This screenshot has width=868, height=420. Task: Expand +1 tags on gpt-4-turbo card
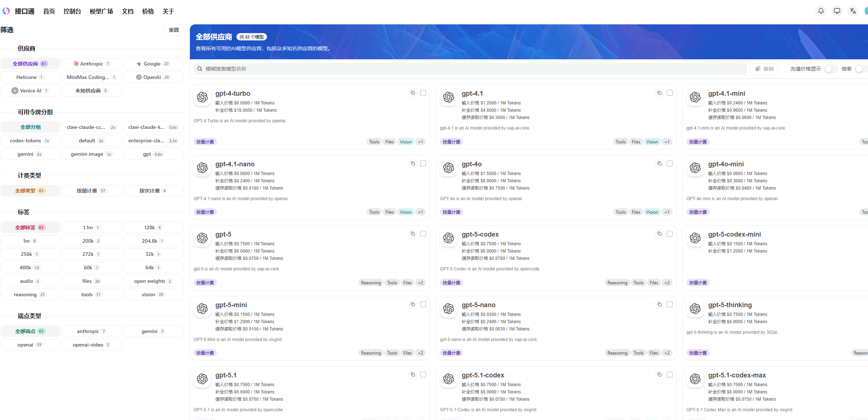click(x=421, y=142)
